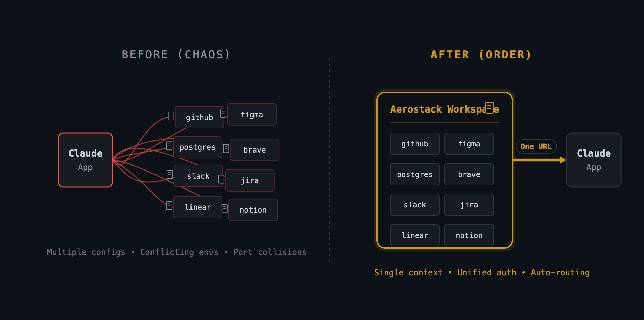The image size is (644, 320).
Task: Select the config icon beside chaos-side slack node
Action: [170, 175]
